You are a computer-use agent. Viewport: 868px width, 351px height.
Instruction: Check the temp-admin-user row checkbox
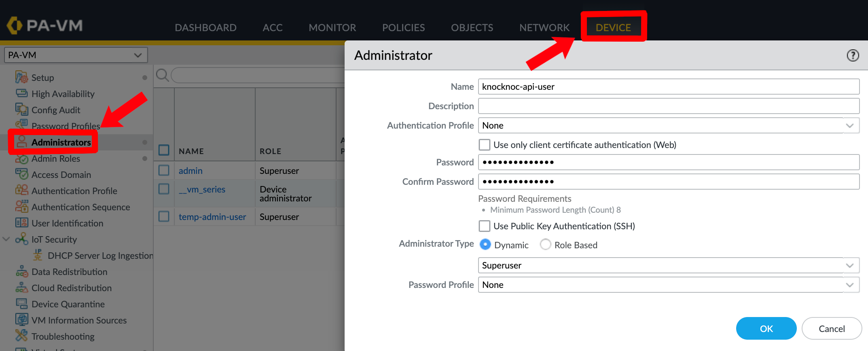[x=164, y=216]
